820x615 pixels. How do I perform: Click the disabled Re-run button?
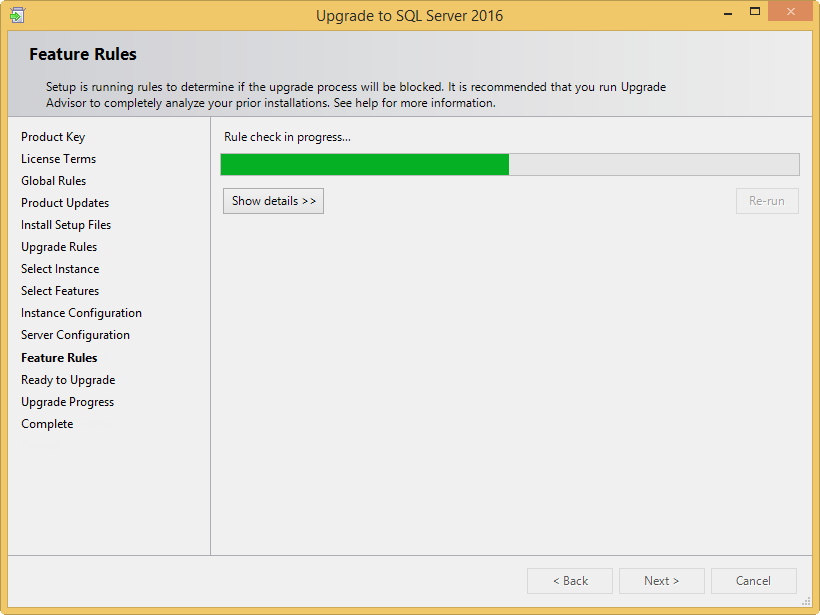tap(767, 201)
